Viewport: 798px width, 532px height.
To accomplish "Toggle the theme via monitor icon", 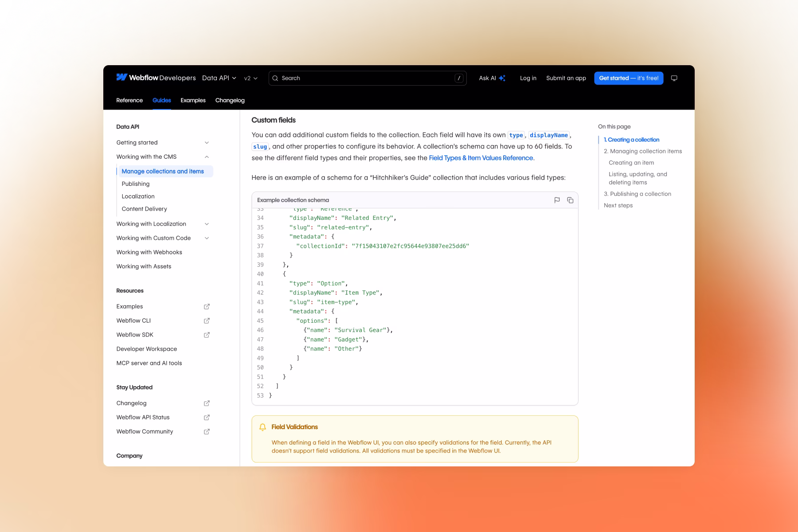I will click(x=674, y=78).
